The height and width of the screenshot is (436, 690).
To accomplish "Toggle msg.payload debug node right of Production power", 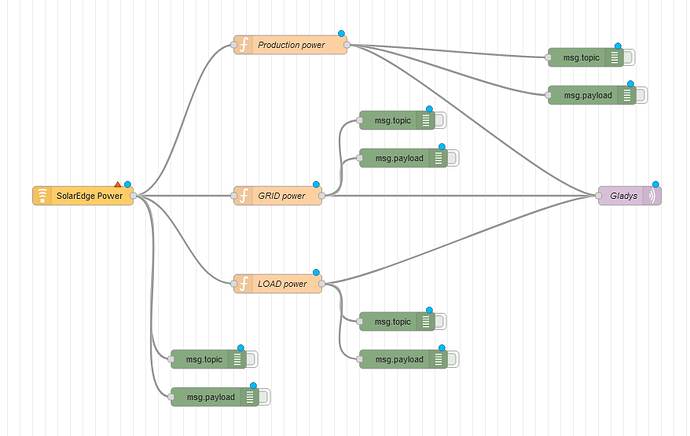I will click(x=643, y=95).
